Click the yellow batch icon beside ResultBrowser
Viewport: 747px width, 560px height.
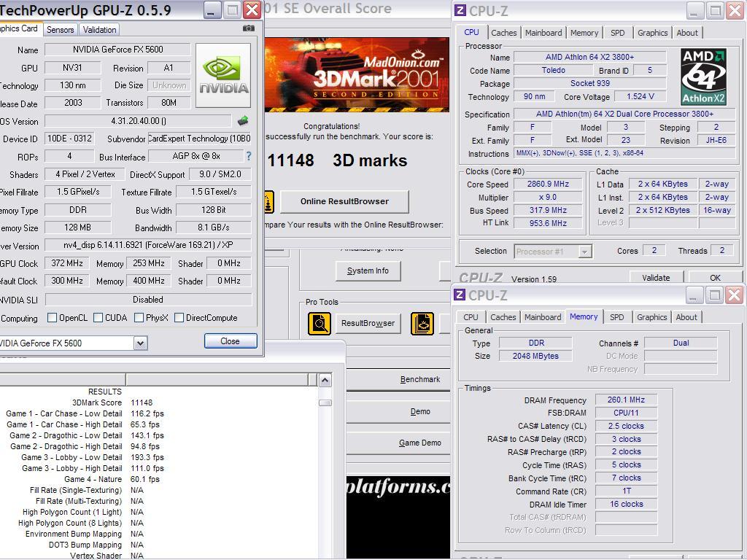422,323
